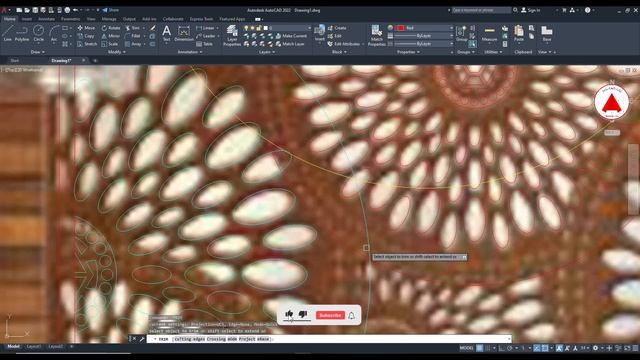Click the Make Current layer button

291,36
